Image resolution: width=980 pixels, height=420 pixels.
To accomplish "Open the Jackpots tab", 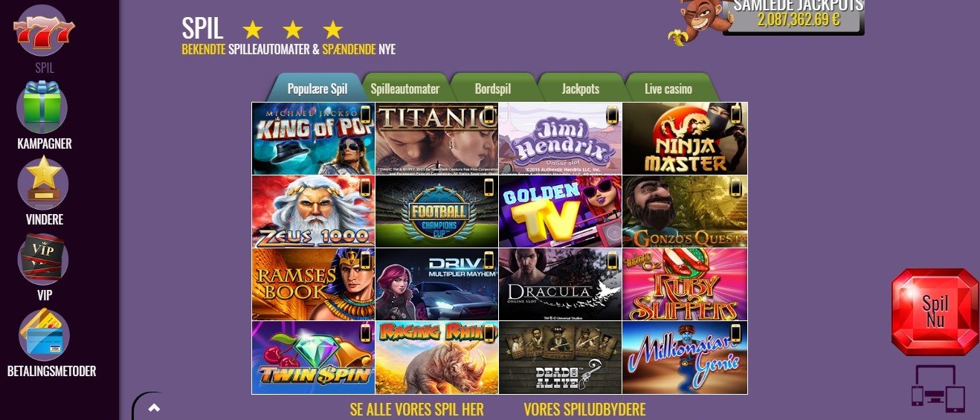I will coord(581,89).
